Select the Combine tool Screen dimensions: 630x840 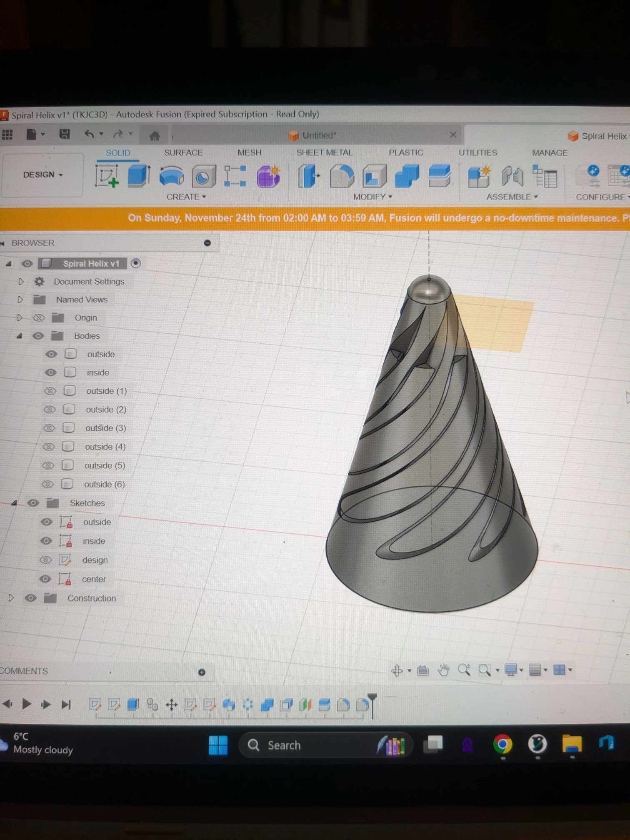coord(407,176)
